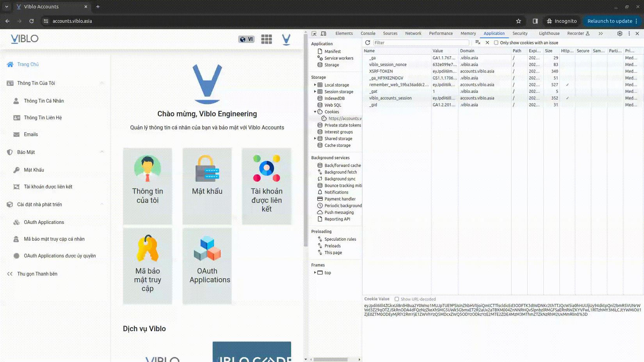Open the browser side panel icon
Viewport: 644px width, 362px height.
point(535,21)
